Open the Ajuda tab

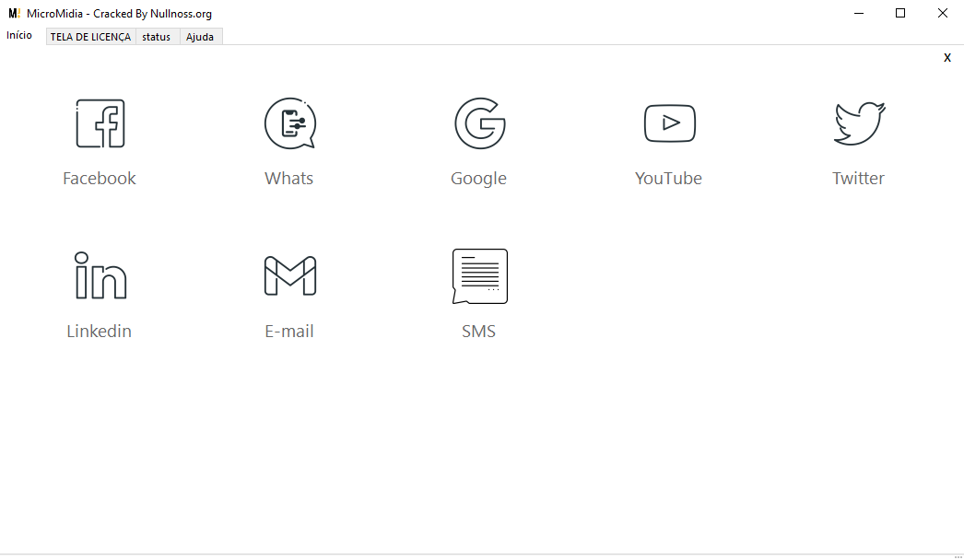tap(200, 37)
